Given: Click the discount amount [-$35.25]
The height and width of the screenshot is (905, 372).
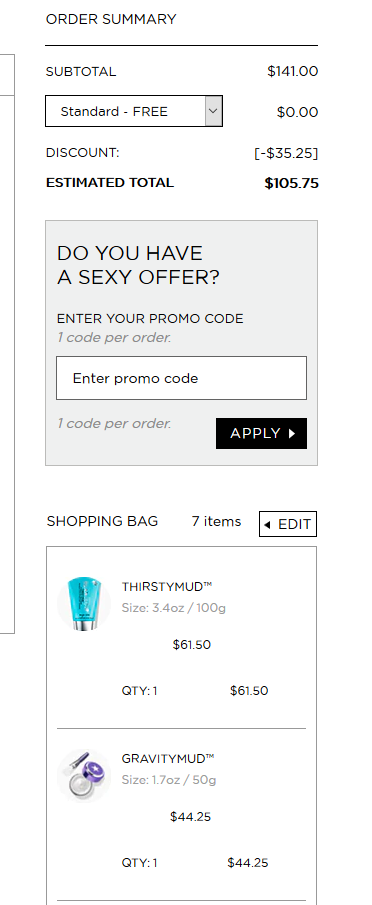Looking at the screenshot, I should [x=286, y=154].
